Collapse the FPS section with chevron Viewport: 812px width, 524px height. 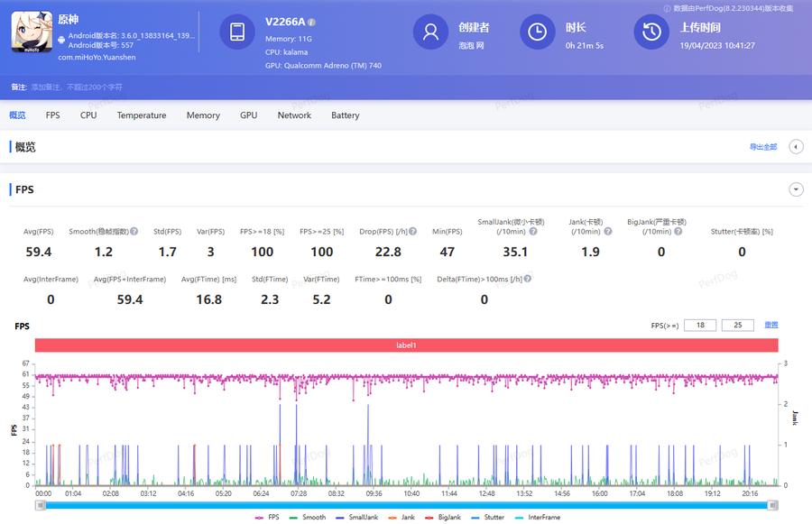[796, 189]
